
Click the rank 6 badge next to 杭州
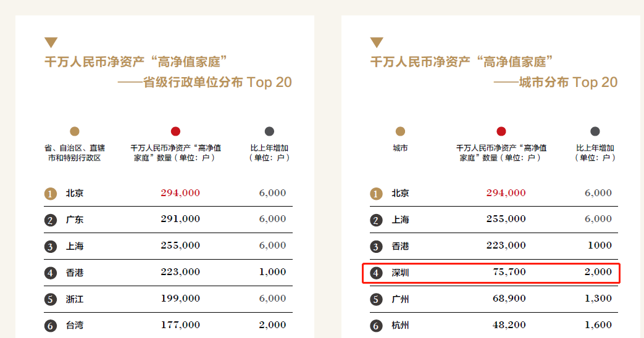tap(376, 326)
